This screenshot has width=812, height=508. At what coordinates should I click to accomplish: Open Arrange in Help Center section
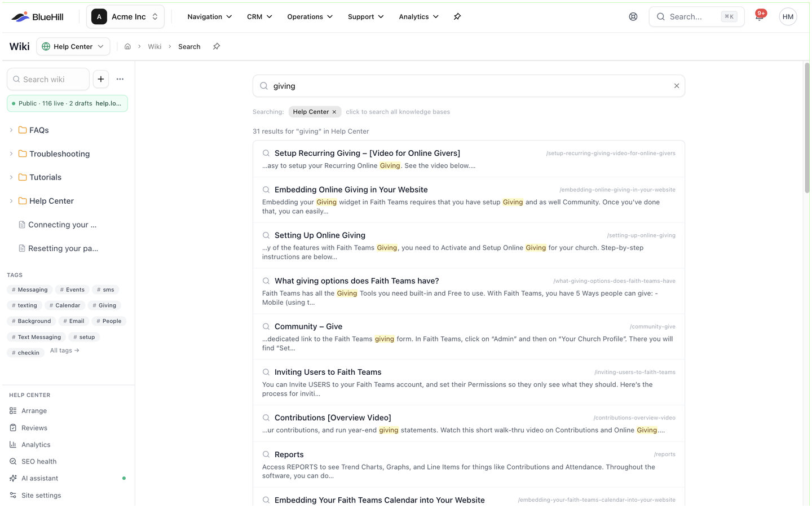click(x=34, y=411)
